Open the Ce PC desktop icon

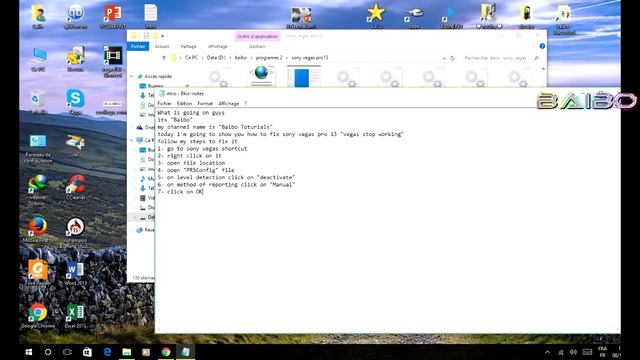click(x=38, y=59)
